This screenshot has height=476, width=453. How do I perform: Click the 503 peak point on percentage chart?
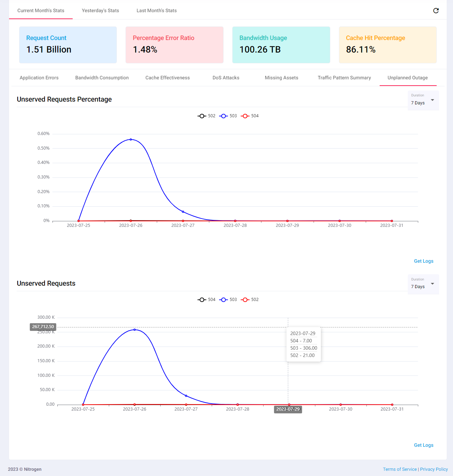tap(131, 140)
